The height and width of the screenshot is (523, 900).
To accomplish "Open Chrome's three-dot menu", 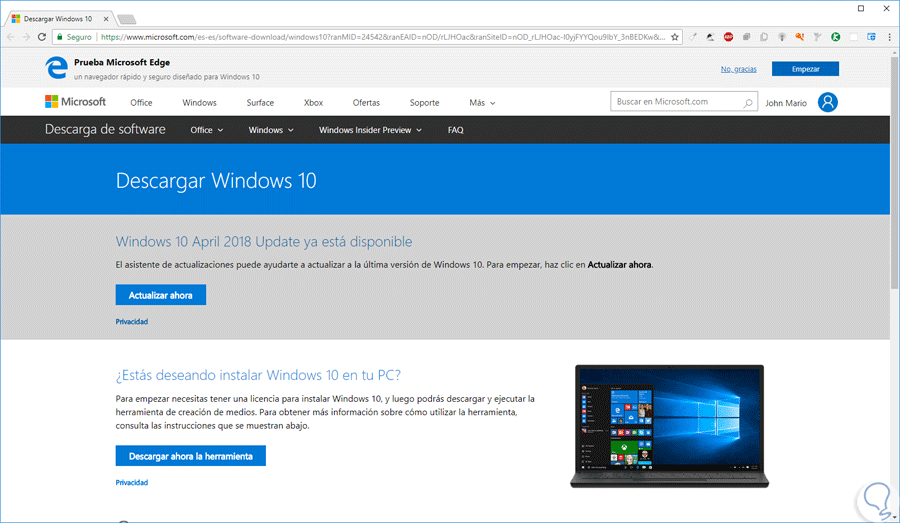I will click(x=890, y=37).
